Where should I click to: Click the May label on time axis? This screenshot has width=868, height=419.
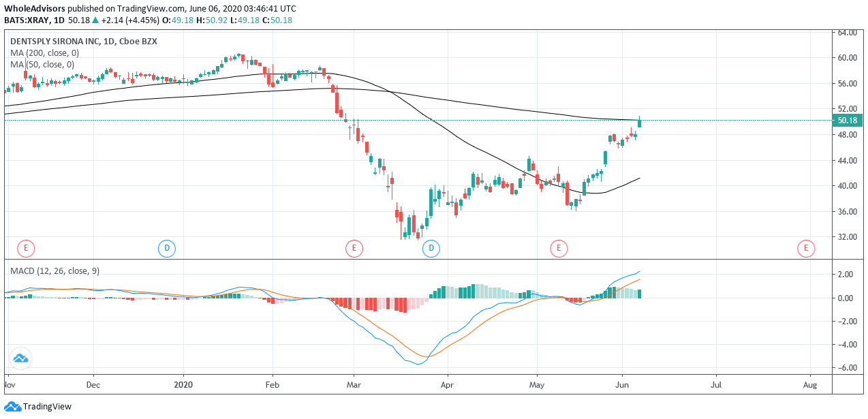pyautogui.click(x=537, y=384)
